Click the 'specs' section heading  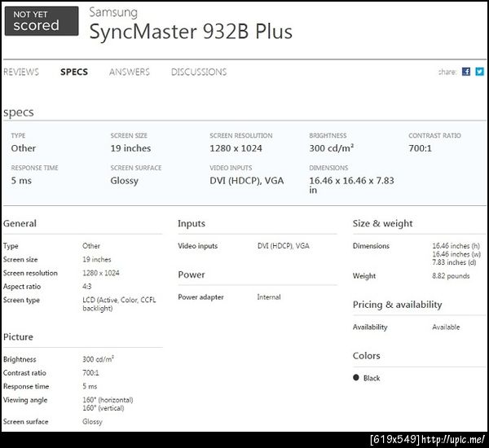[19, 112]
